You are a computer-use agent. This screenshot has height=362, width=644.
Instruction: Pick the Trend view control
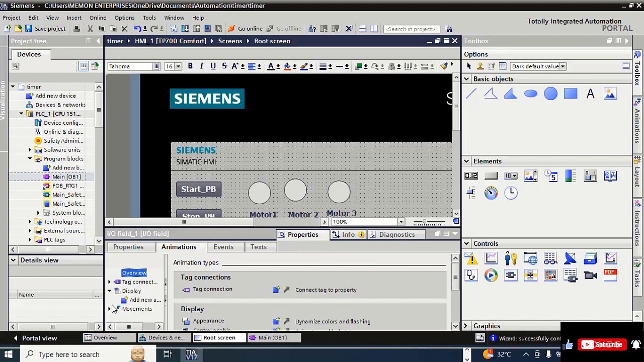[491, 258]
